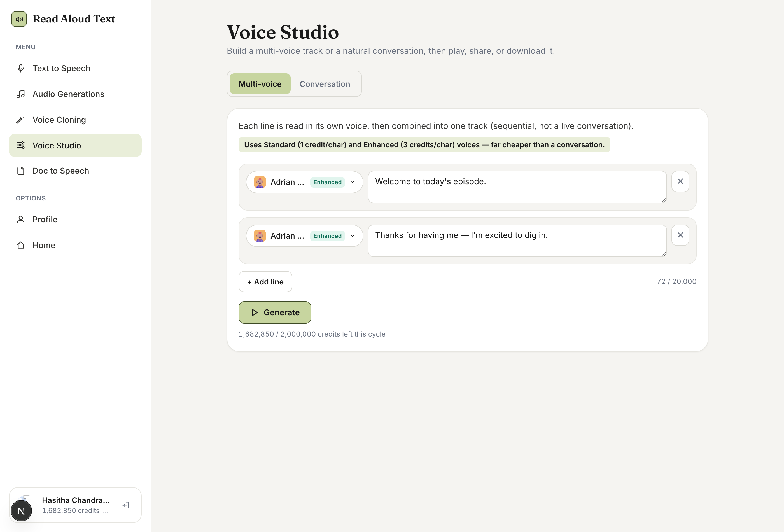Click the magic wand icon for Voice Cloning
Screen dimensions: 784x532
tap(20, 120)
